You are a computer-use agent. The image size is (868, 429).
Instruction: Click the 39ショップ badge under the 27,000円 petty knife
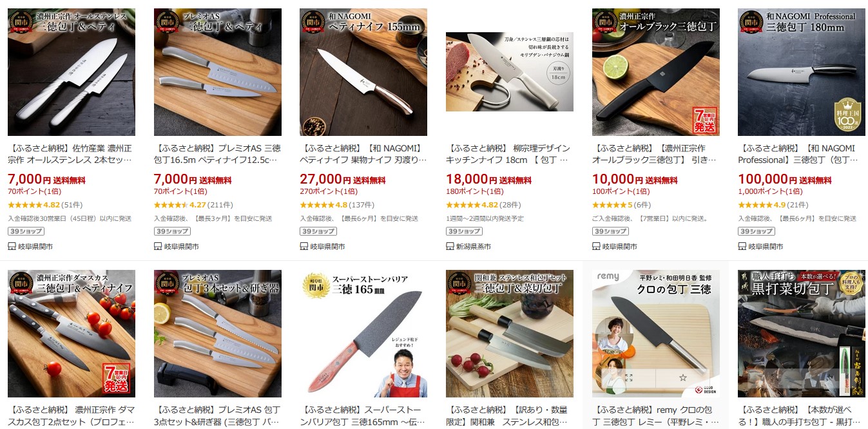coord(314,231)
